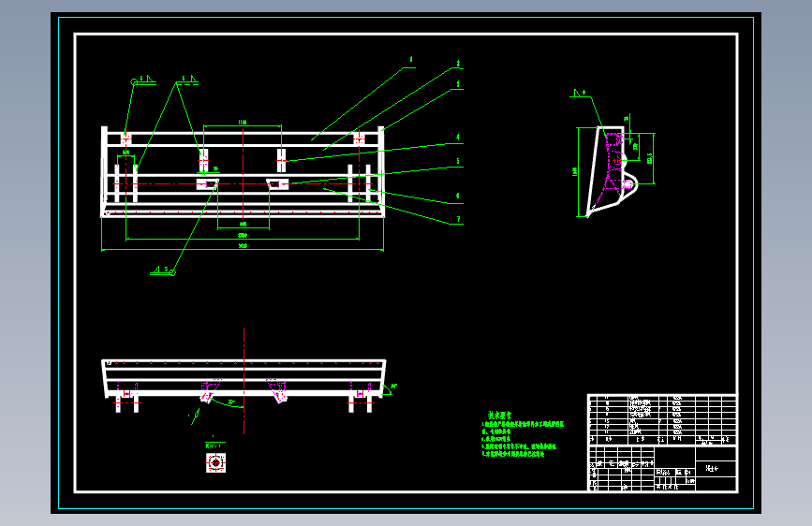This screenshot has width=812, height=526.
Task: Select the green 技术要求 heading text
Action: coord(500,416)
